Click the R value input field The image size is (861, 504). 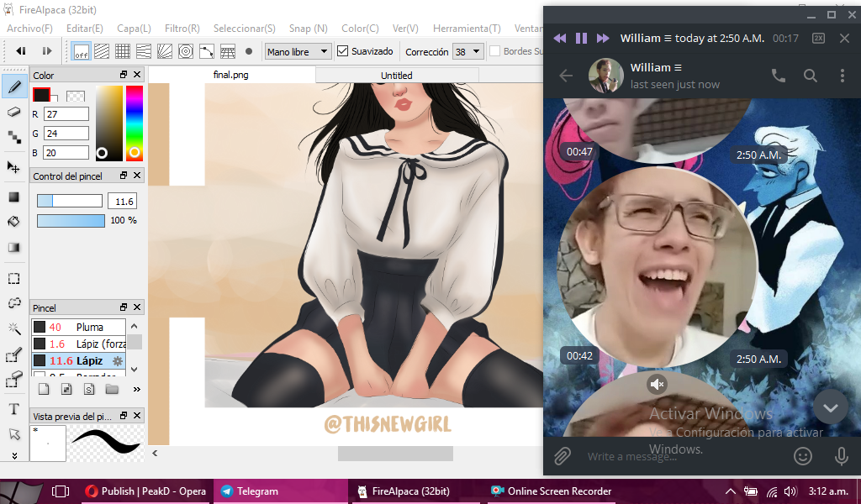(x=66, y=114)
